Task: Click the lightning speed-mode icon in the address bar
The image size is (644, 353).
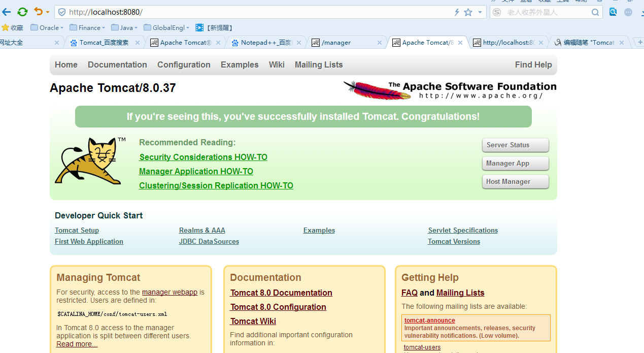Action: pos(457,12)
